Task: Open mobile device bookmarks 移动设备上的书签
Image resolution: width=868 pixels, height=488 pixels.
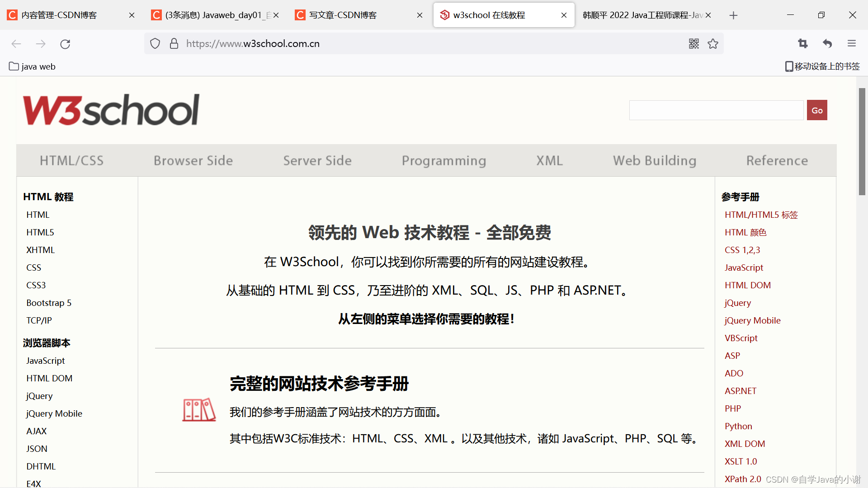Action: click(x=822, y=66)
